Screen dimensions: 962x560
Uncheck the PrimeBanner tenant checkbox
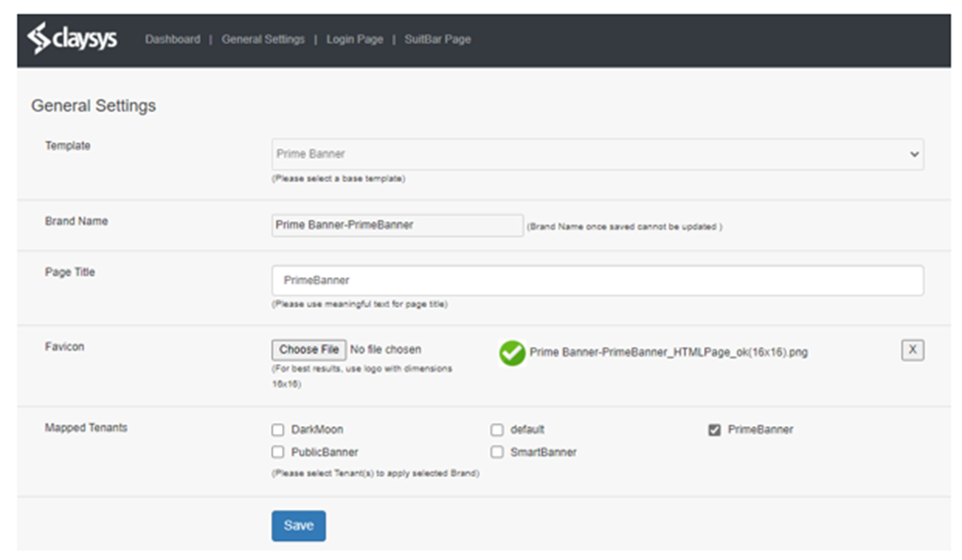714,429
